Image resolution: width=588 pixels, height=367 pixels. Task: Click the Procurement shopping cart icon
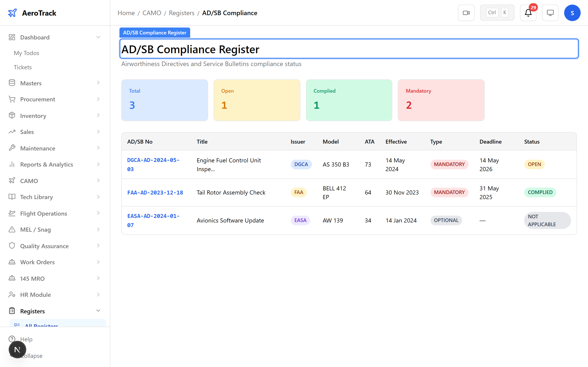(x=12, y=99)
